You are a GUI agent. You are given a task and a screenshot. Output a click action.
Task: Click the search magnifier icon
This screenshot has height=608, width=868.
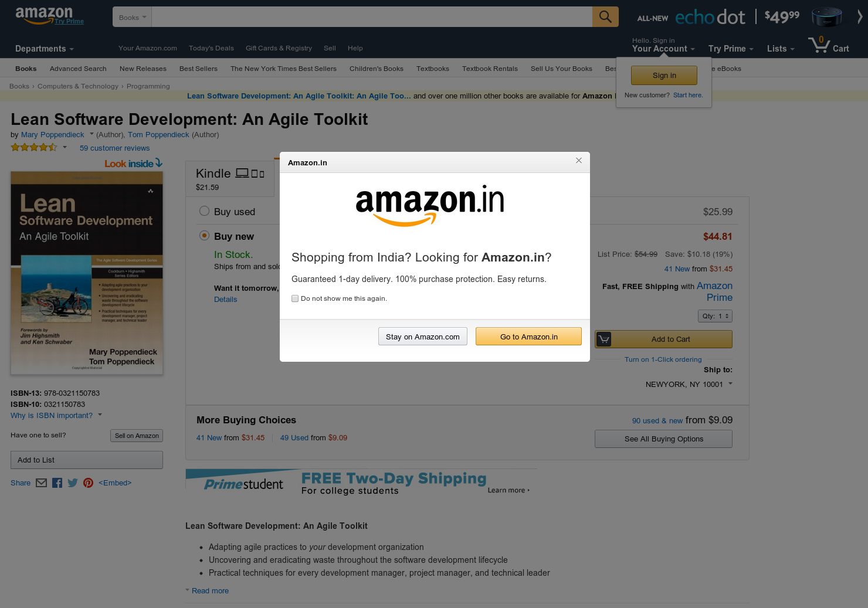click(x=605, y=16)
